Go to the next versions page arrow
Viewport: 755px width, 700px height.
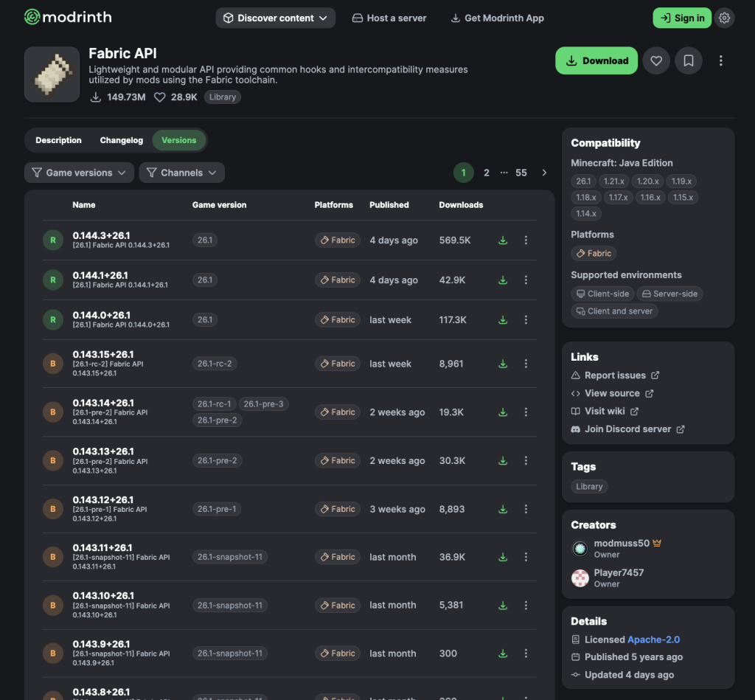(544, 173)
